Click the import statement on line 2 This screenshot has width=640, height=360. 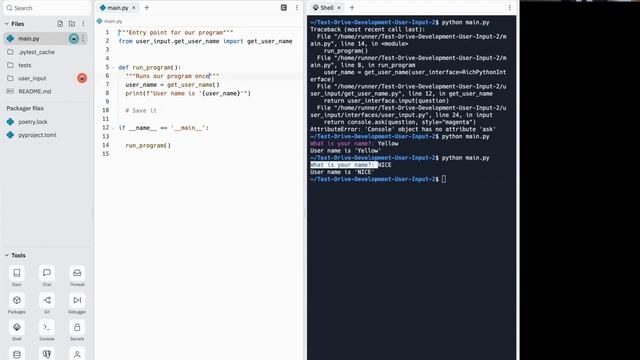(205, 41)
